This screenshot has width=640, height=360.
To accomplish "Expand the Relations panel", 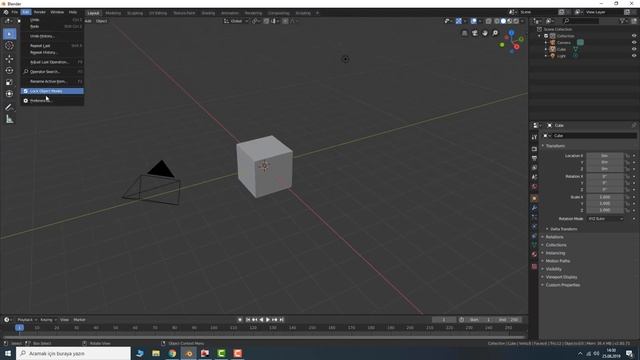I will pos(553,237).
